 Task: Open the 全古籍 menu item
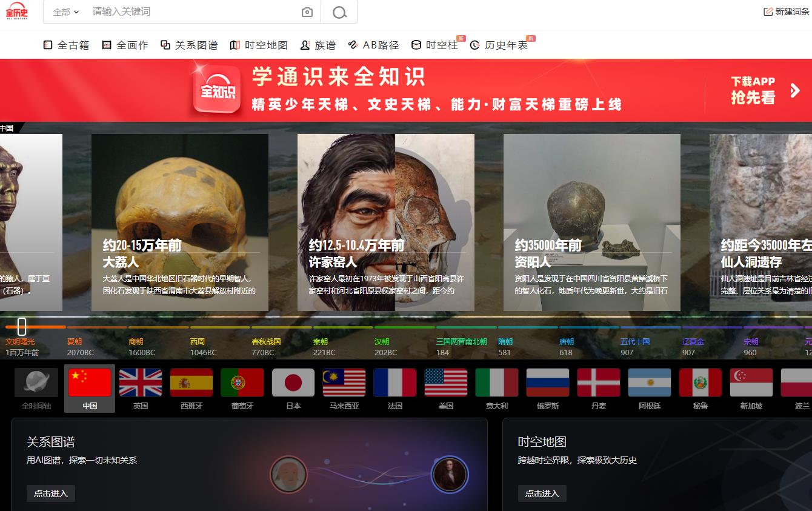pyautogui.click(x=66, y=45)
